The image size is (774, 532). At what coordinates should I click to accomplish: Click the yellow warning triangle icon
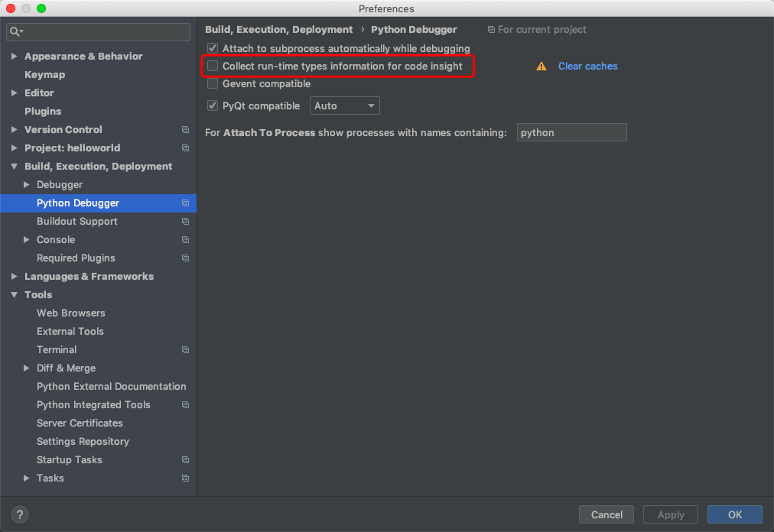[541, 66]
